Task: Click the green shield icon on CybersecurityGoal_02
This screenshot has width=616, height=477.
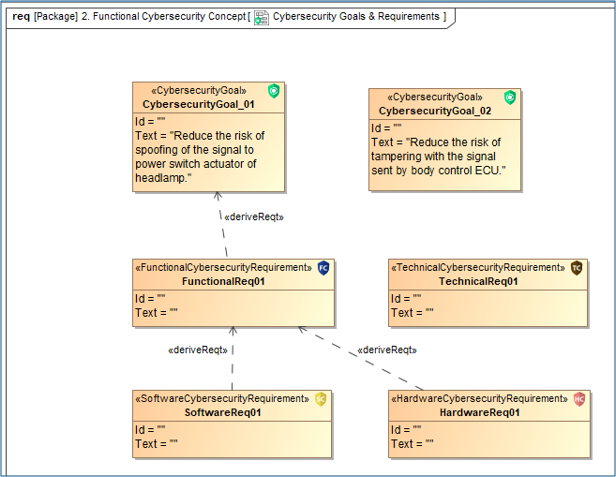Action: pos(510,97)
